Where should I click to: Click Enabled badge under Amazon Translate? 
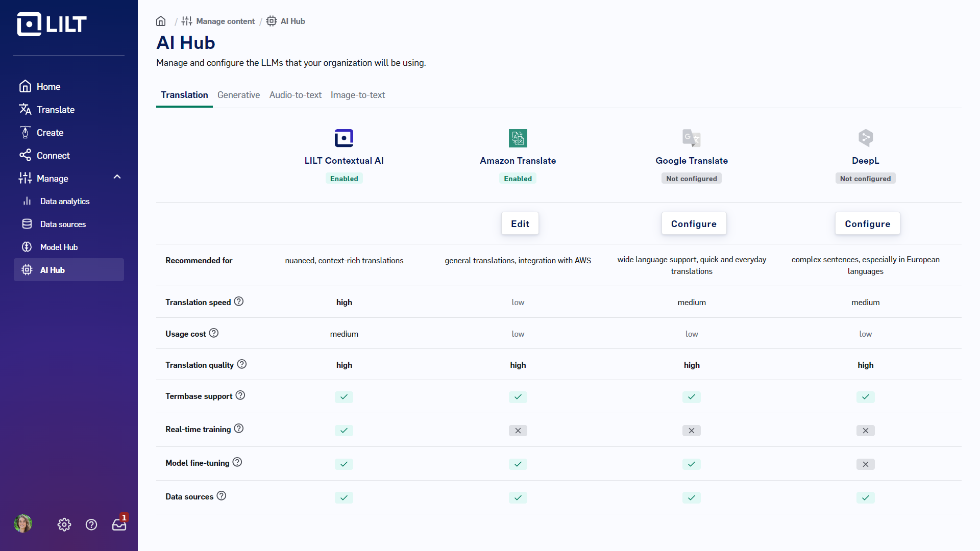[x=518, y=179]
